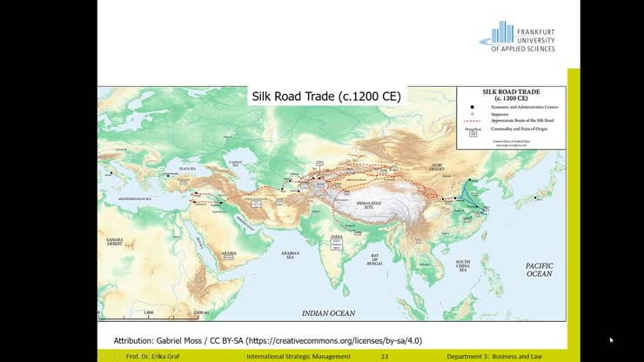Click the red dashed route legend symbol
The height and width of the screenshot is (362, 644).
point(471,119)
